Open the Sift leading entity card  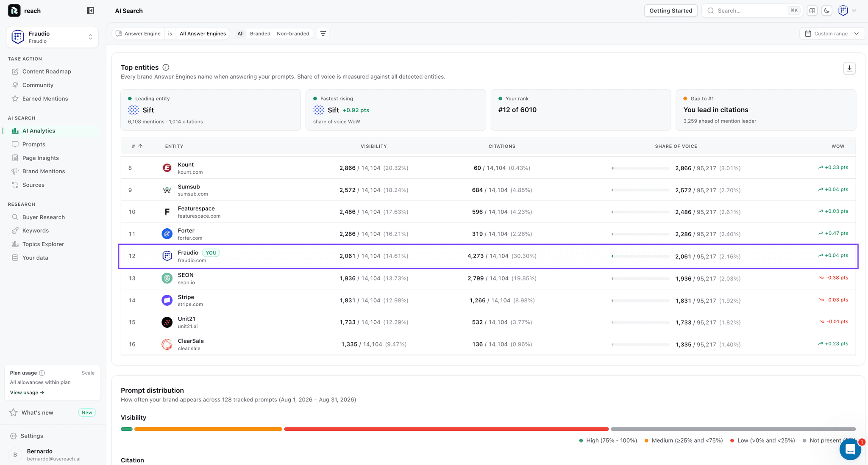[x=211, y=110]
